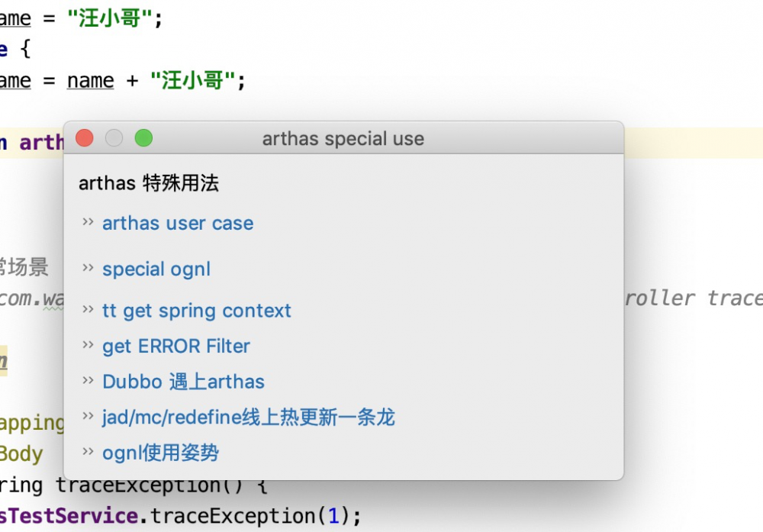Open the "ognl使用姿势" link
This screenshot has width=763, height=532.
(x=161, y=453)
